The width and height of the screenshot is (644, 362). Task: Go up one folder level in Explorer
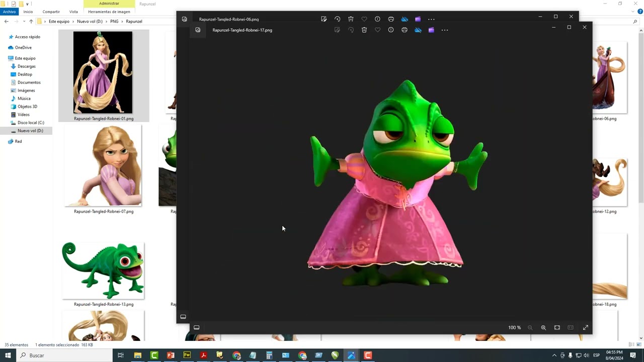(x=31, y=22)
